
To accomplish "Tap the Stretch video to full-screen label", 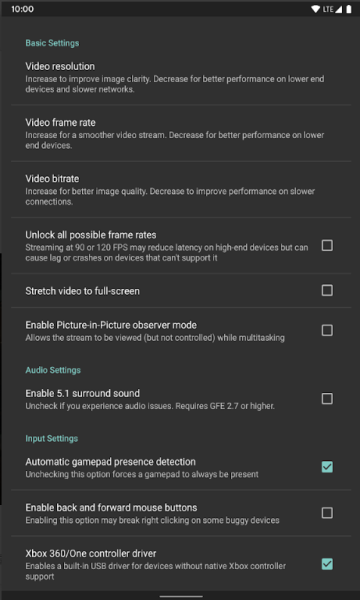I will (82, 291).
